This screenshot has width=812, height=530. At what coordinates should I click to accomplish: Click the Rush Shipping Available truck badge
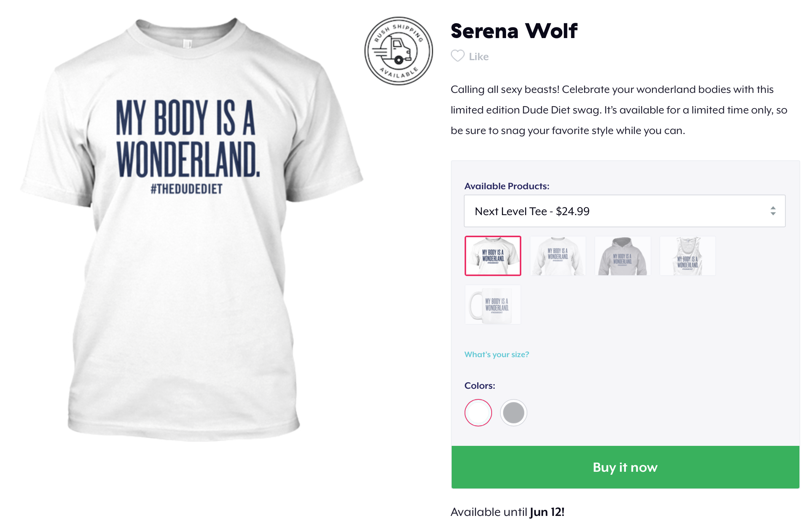pyautogui.click(x=398, y=51)
